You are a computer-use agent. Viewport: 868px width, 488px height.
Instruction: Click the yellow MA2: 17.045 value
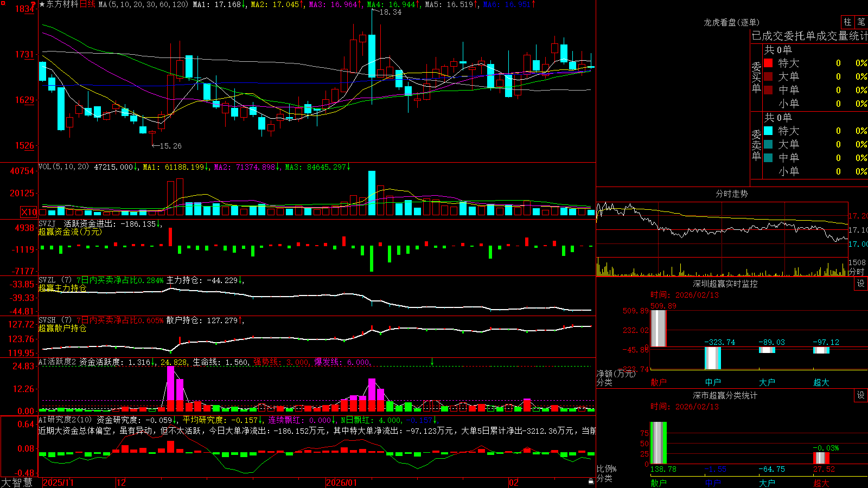277,4
